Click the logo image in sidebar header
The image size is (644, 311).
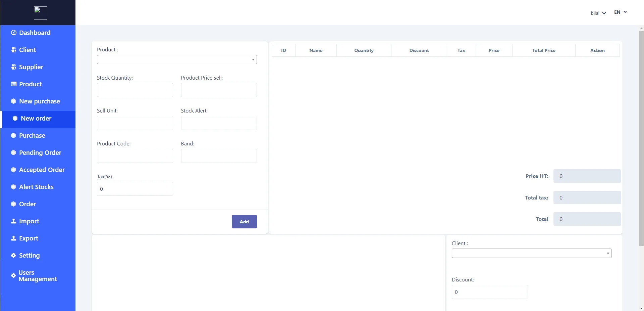tap(41, 13)
